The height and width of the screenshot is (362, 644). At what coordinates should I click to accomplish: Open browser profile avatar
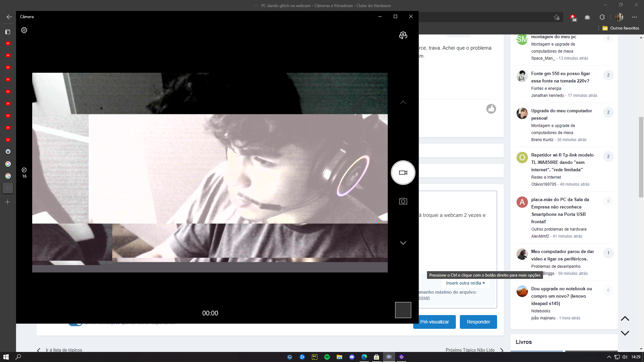(x=619, y=17)
